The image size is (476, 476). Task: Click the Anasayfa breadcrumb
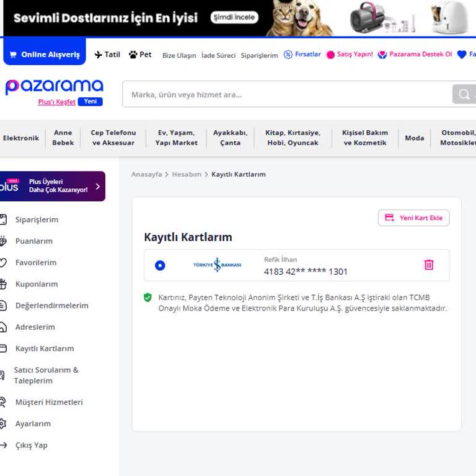point(147,174)
